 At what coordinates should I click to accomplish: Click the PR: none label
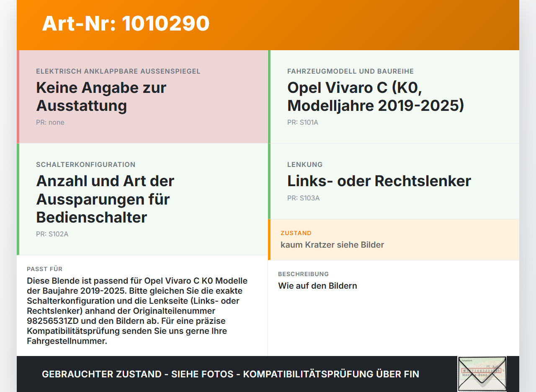click(50, 123)
